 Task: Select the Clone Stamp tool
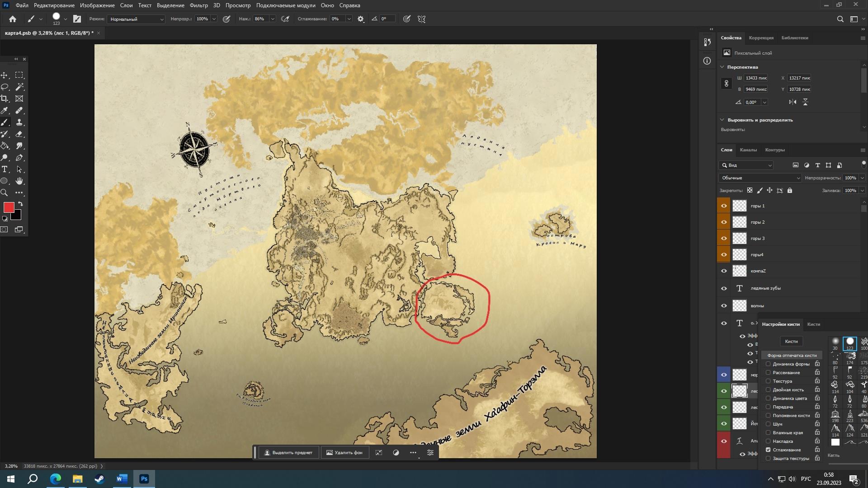19,122
